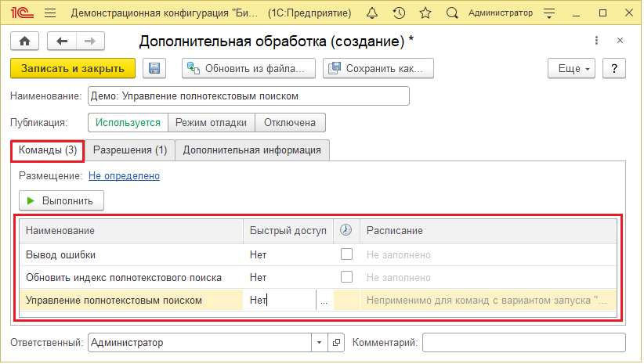Viewport: 644px width, 364px height.
Task: Run command with Выполнить button
Action: (61, 200)
